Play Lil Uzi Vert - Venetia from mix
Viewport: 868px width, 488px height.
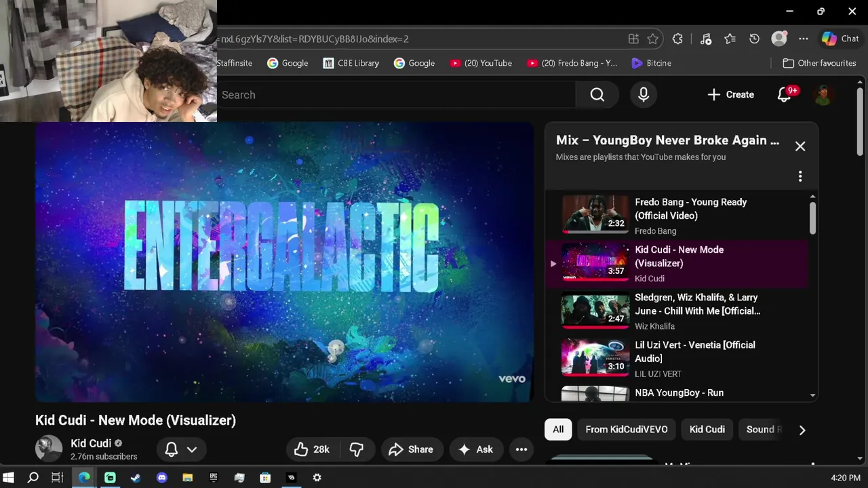click(x=678, y=359)
